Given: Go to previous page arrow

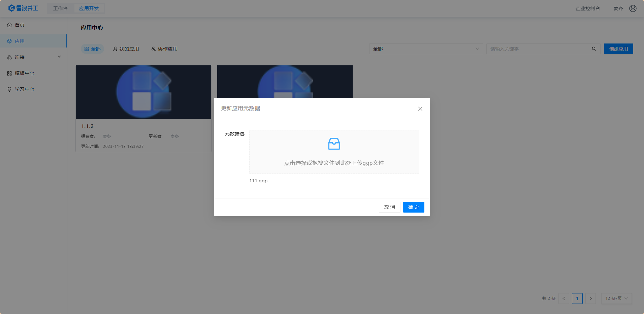Looking at the screenshot, I should point(564,299).
